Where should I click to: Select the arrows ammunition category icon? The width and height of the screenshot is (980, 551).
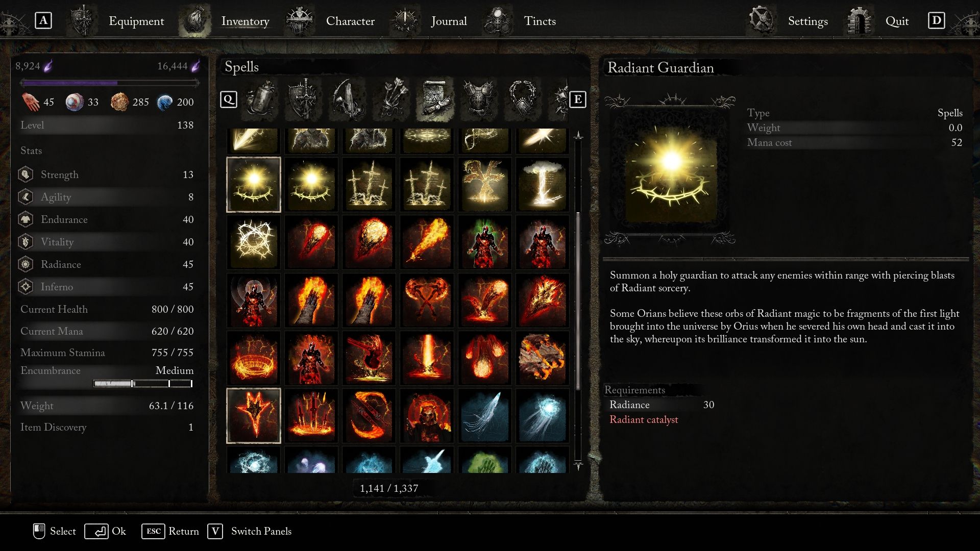391,99
